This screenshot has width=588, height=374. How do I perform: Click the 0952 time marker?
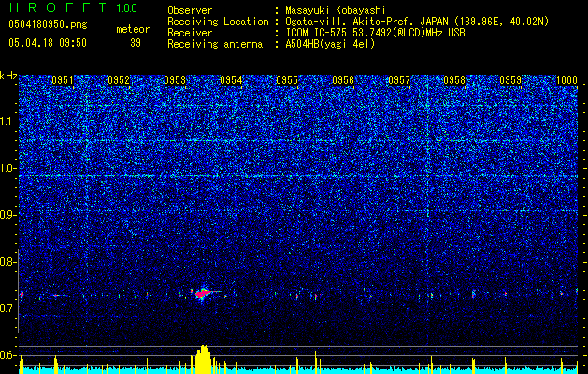tap(119, 80)
